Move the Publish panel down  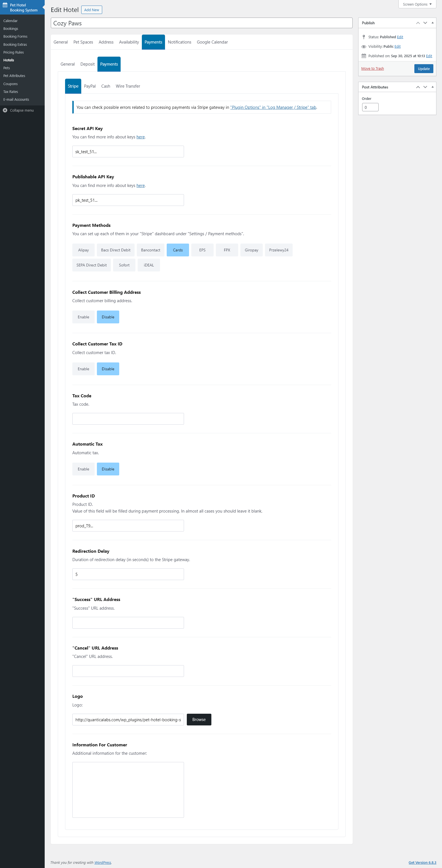coord(425,23)
